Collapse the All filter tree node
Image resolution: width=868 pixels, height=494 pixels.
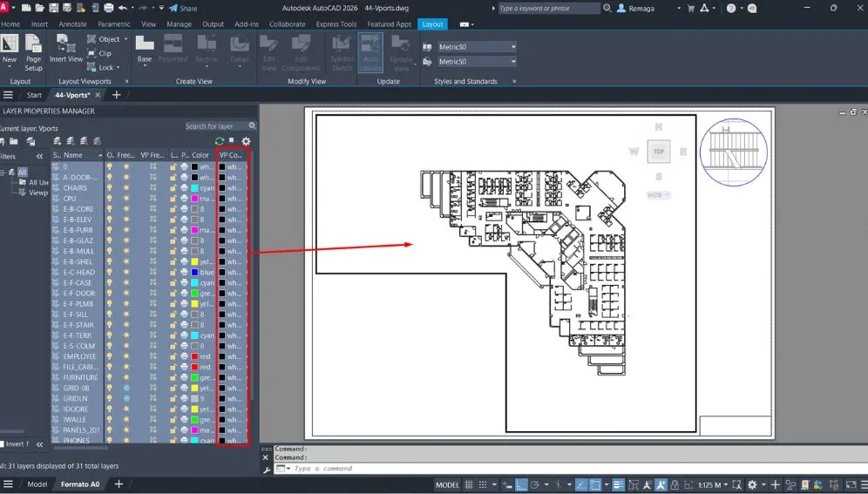pos(3,172)
